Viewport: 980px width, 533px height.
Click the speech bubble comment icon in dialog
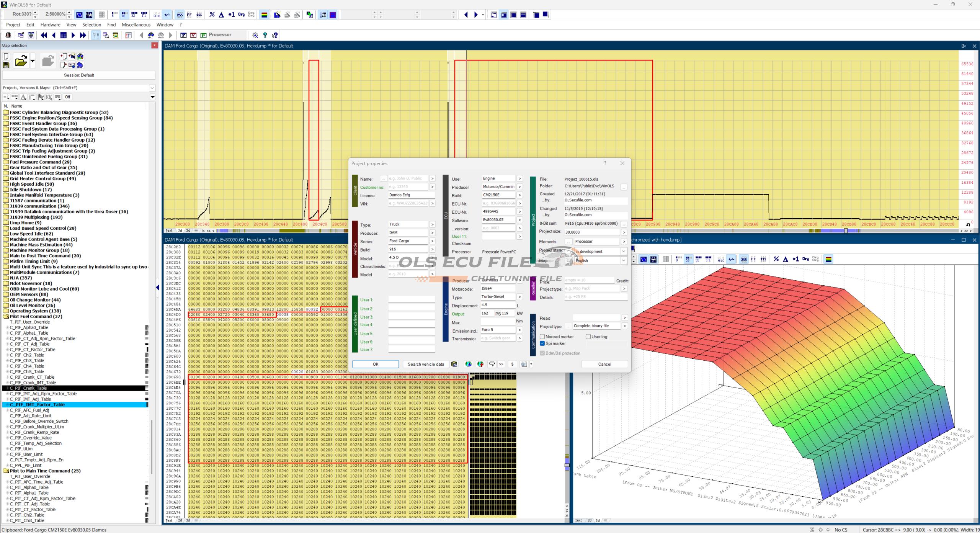(492, 364)
